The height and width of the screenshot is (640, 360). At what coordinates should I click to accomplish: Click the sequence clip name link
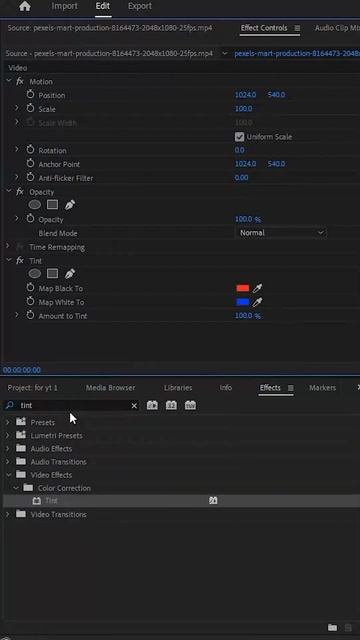297,53
